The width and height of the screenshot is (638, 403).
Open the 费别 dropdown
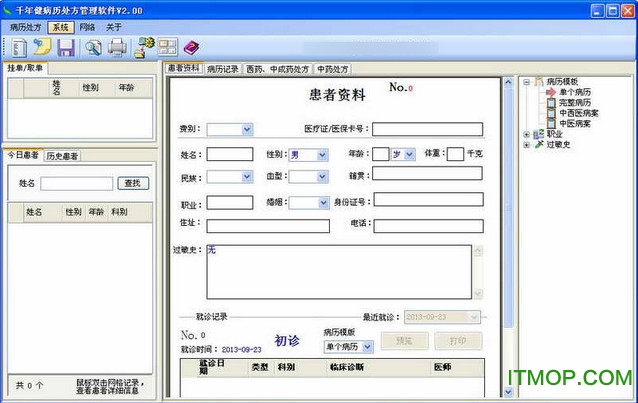(x=247, y=129)
